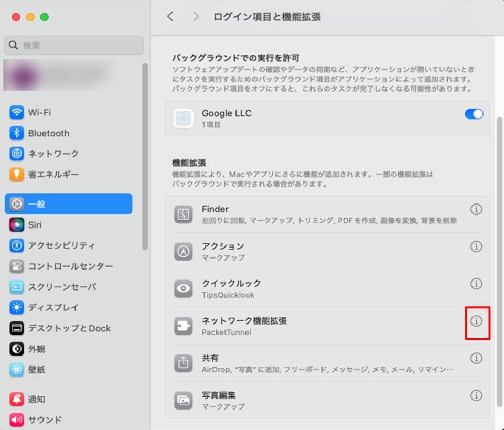Image resolution: width=504 pixels, height=430 pixels.
Task: Disable the Google LLC background toggle
Action: pos(474,114)
